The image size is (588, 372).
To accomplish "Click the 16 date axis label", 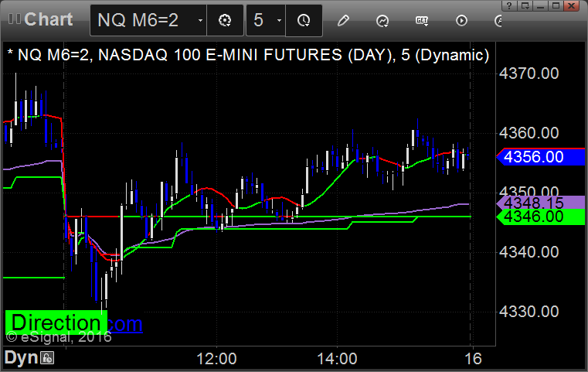I will 473,359.
